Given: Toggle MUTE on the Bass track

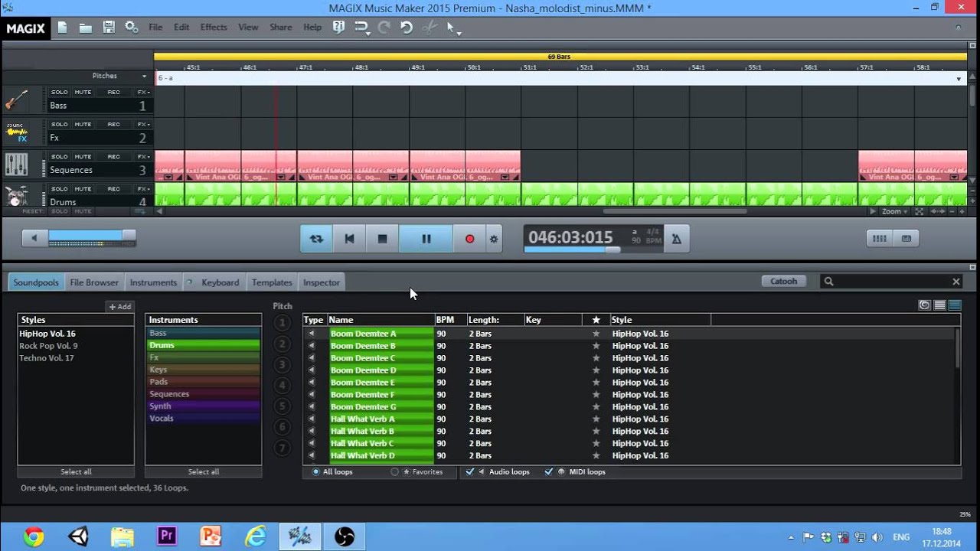Looking at the screenshot, I should 83,92.
